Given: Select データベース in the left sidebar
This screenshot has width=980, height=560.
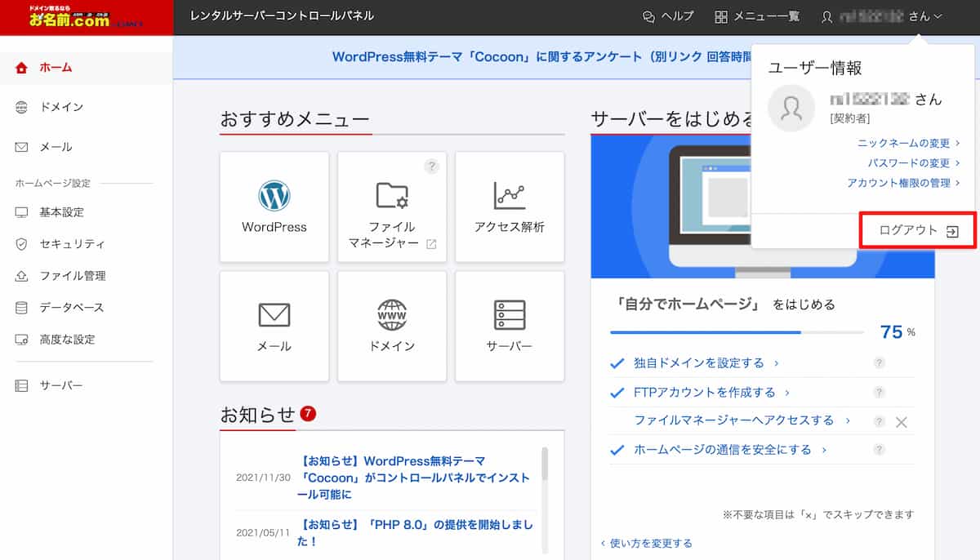Looking at the screenshot, I should tap(72, 308).
